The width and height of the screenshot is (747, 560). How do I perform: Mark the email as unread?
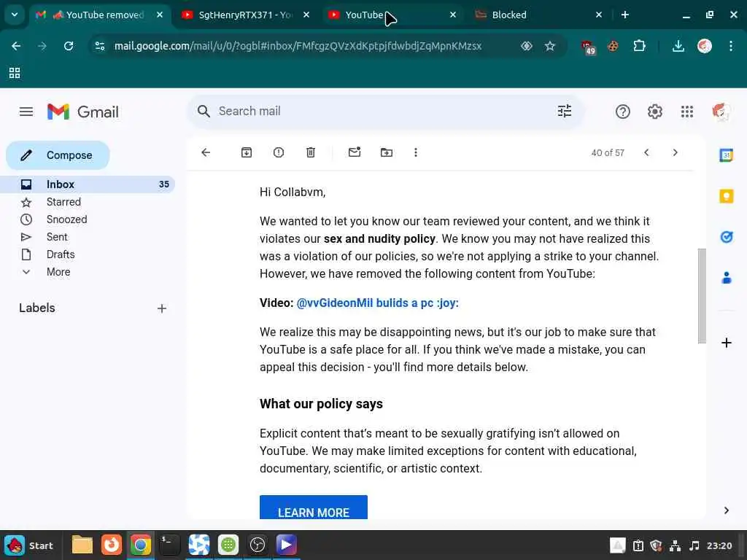[355, 152]
